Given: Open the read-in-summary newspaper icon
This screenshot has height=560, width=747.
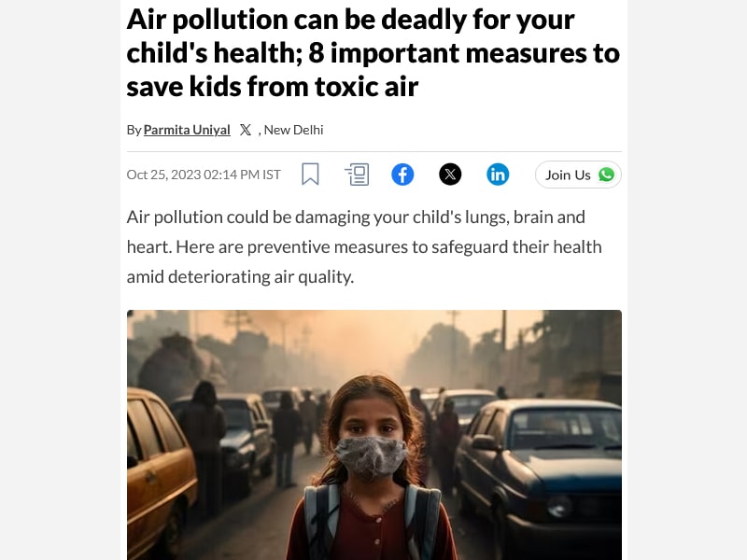Looking at the screenshot, I should 357,175.
